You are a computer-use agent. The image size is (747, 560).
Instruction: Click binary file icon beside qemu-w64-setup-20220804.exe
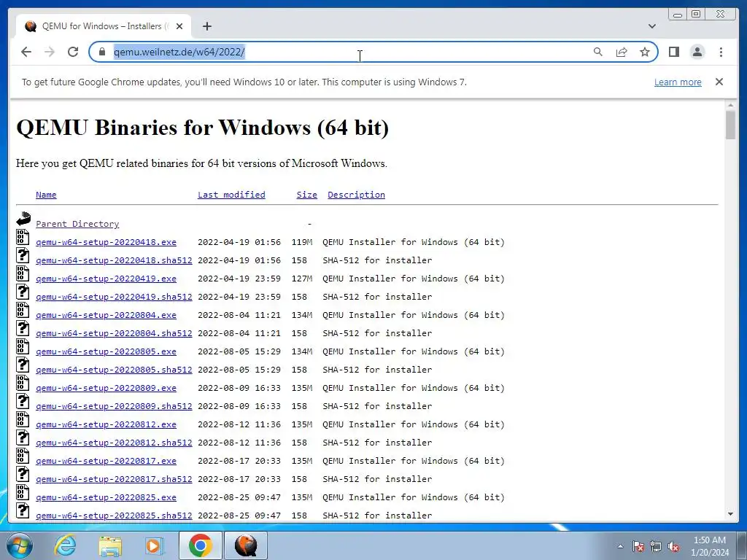coord(23,309)
